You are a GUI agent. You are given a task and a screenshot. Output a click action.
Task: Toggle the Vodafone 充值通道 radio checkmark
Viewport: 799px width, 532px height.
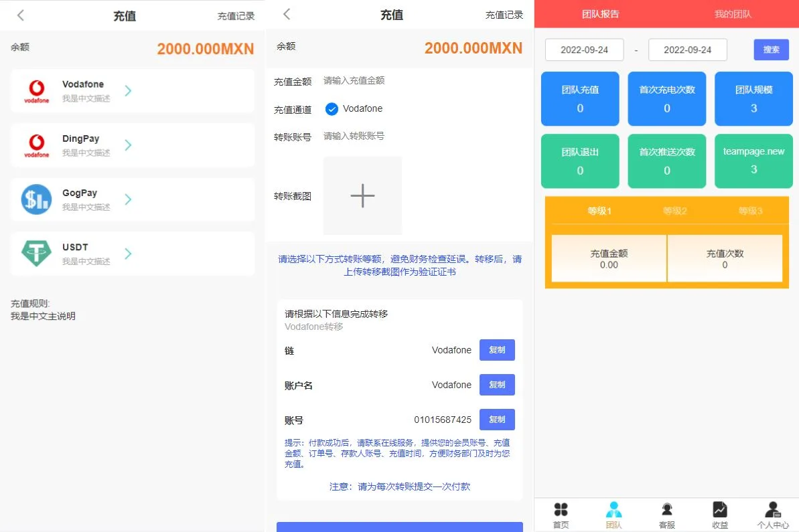pyautogui.click(x=332, y=109)
